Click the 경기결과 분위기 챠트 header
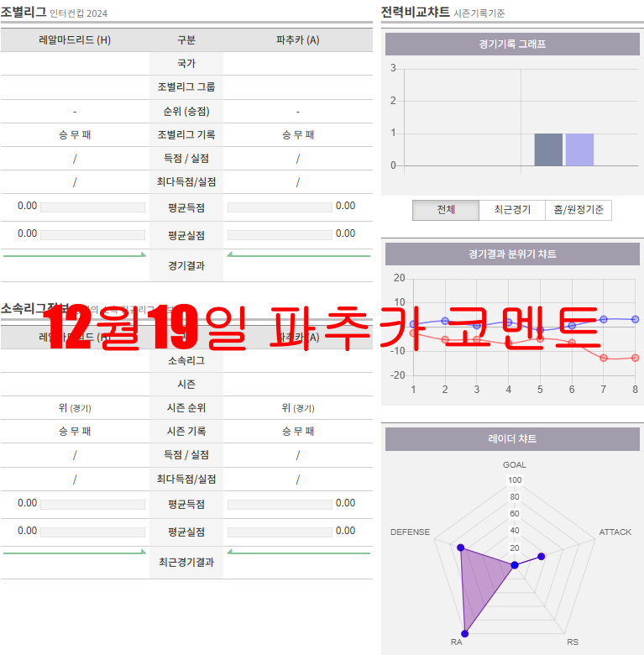The width and height of the screenshot is (644, 655). coord(512,254)
